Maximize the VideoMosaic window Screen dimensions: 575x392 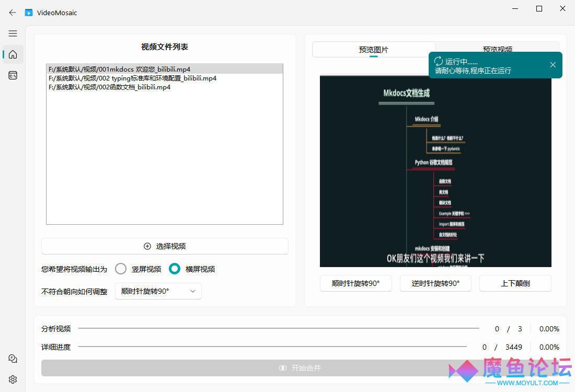click(x=539, y=8)
